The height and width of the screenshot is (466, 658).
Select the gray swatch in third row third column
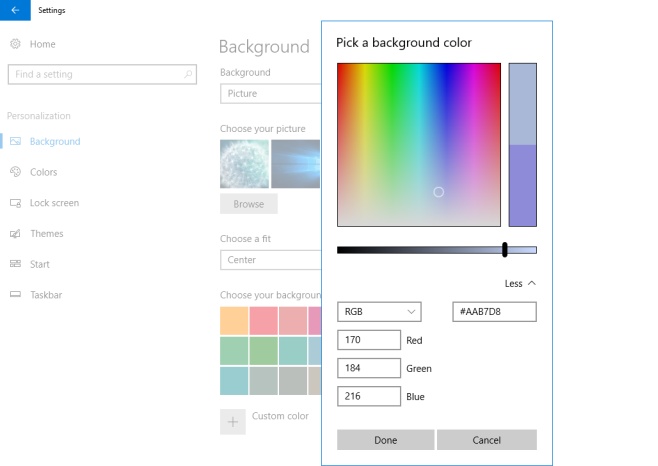(x=293, y=381)
